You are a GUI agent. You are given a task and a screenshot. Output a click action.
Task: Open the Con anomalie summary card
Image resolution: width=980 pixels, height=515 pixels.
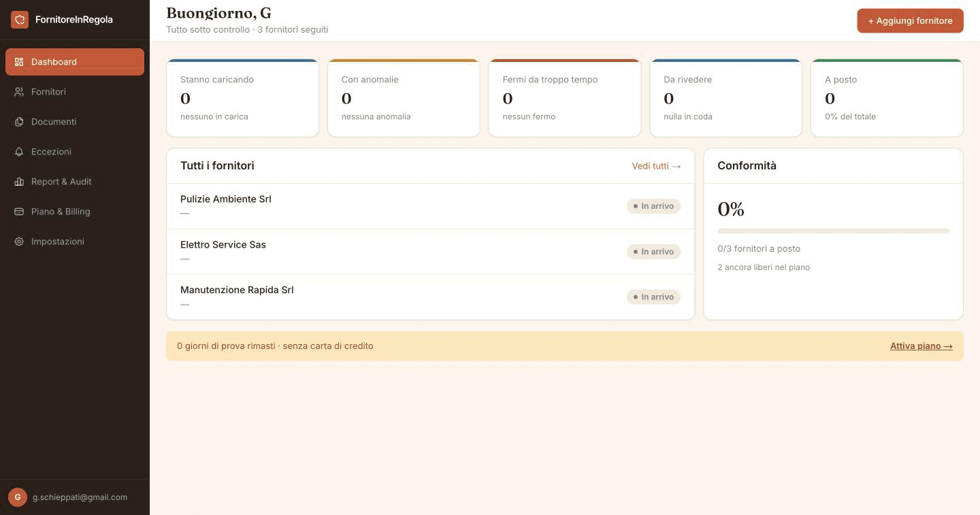[404, 98]
